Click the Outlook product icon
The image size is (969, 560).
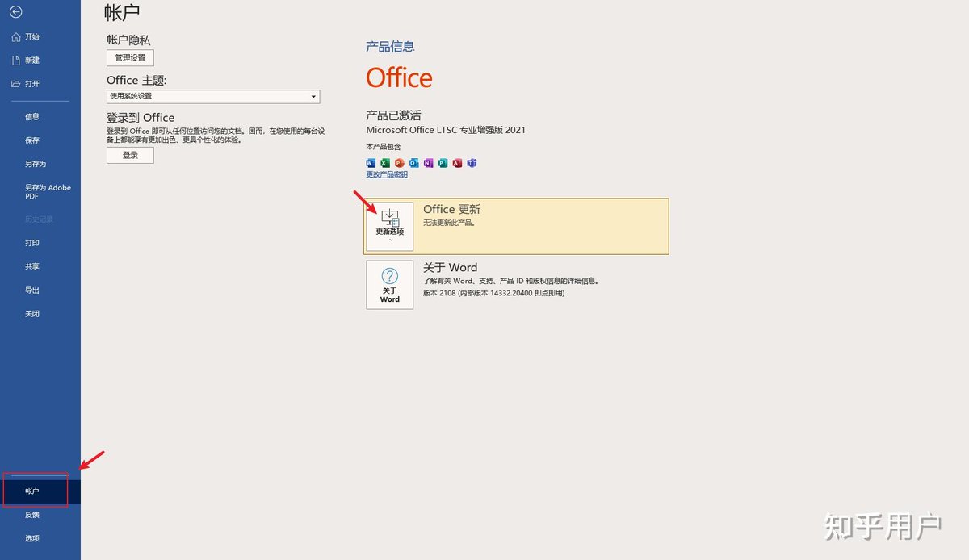pyautogui.click(x=414, y=163)
